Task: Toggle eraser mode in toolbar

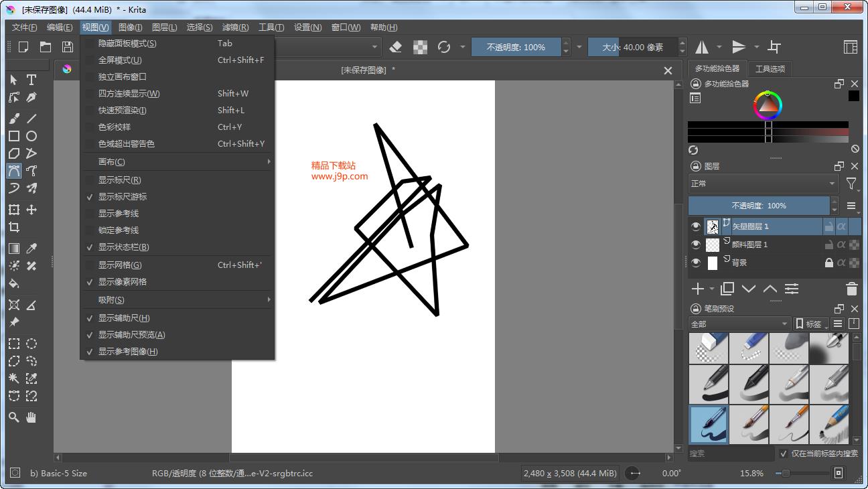Action: 396,47
